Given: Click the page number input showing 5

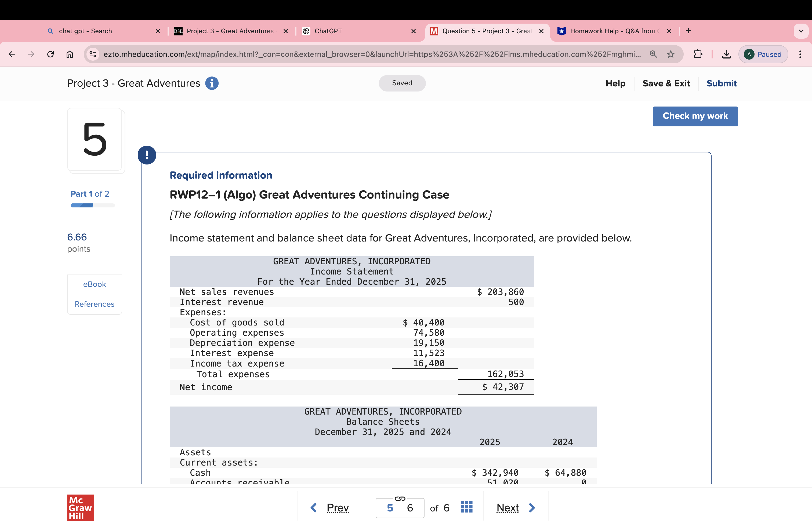Looking at the screenshot, I should [390, 508].
